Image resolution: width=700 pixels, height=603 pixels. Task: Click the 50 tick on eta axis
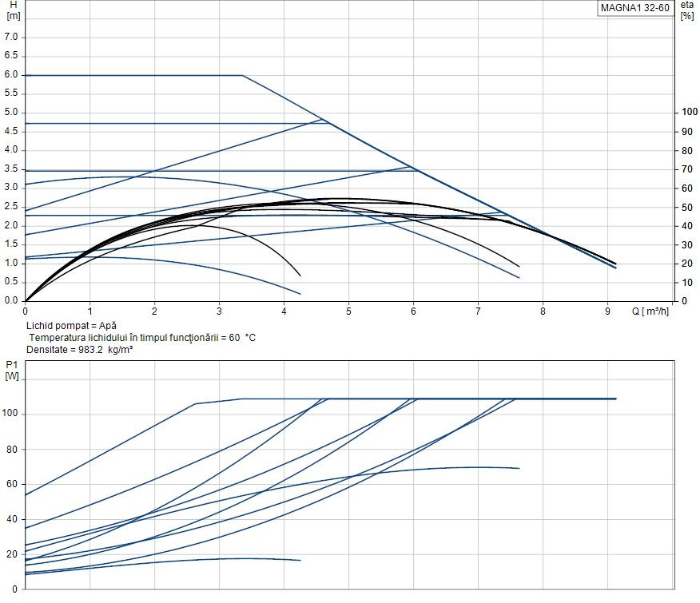coord(686,208)
